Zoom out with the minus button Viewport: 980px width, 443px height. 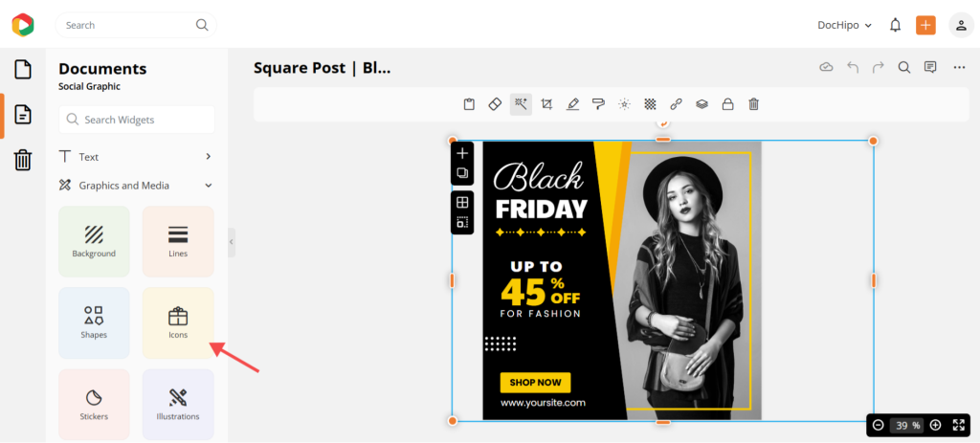(x=879, y=426)
